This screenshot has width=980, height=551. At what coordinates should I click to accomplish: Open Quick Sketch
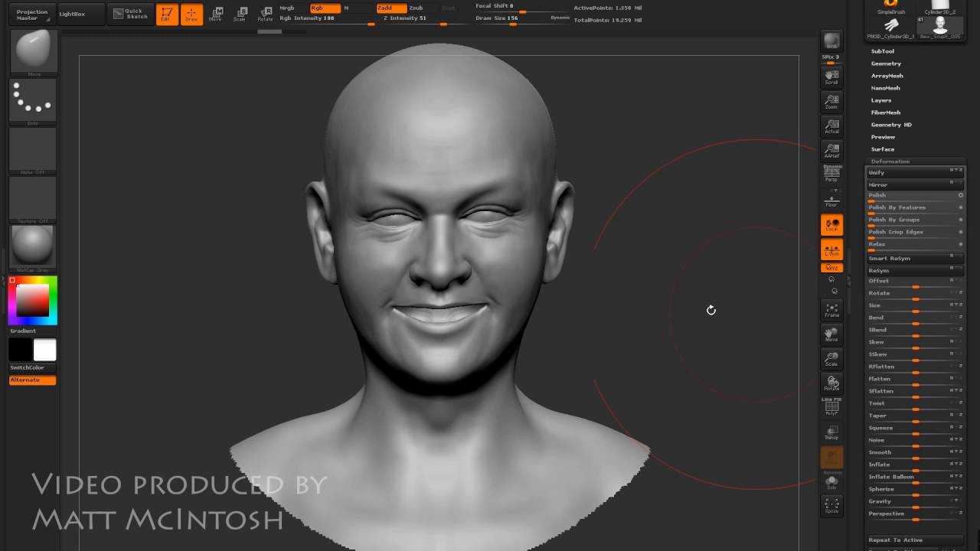pyautogui.click(x=129, y=14)
